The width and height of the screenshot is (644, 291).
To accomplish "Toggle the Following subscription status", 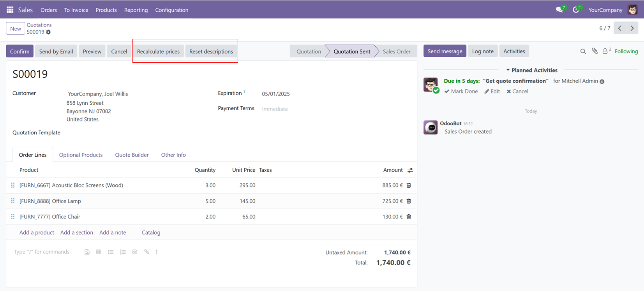I will (x=626, y=51).
